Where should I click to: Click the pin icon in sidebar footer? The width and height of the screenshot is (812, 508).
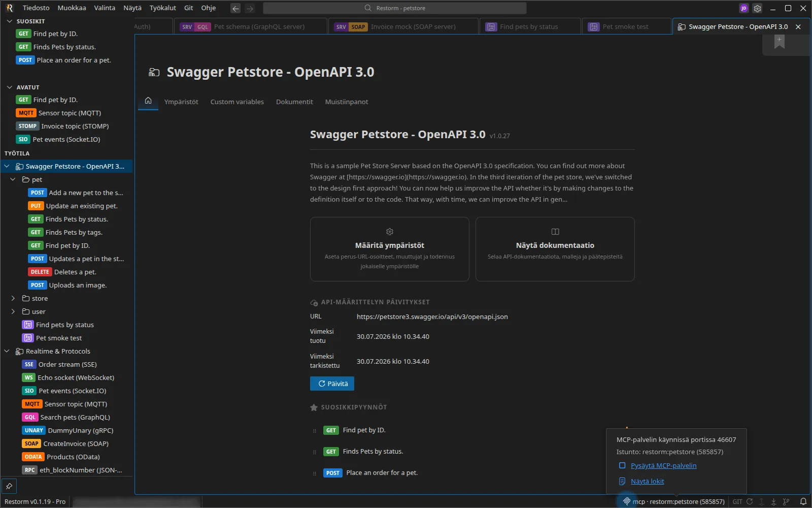pyautogui.click(x=9, y=486)
